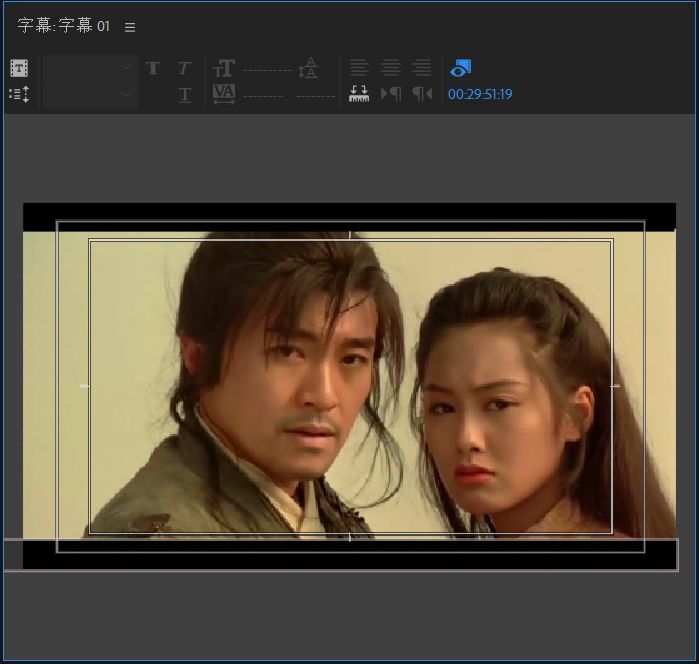Expand the font family dropdown

(90, 68)
